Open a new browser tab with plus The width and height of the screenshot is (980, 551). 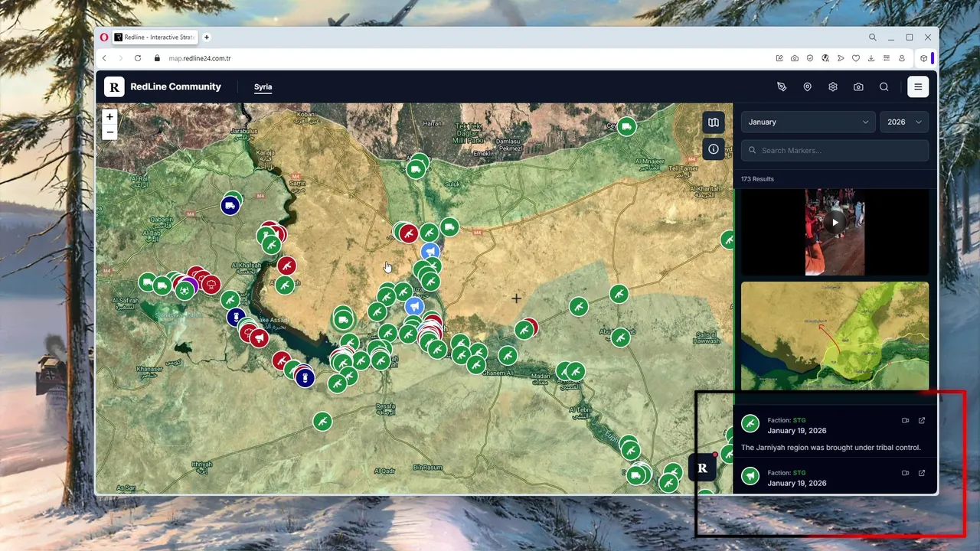(207, 37)
